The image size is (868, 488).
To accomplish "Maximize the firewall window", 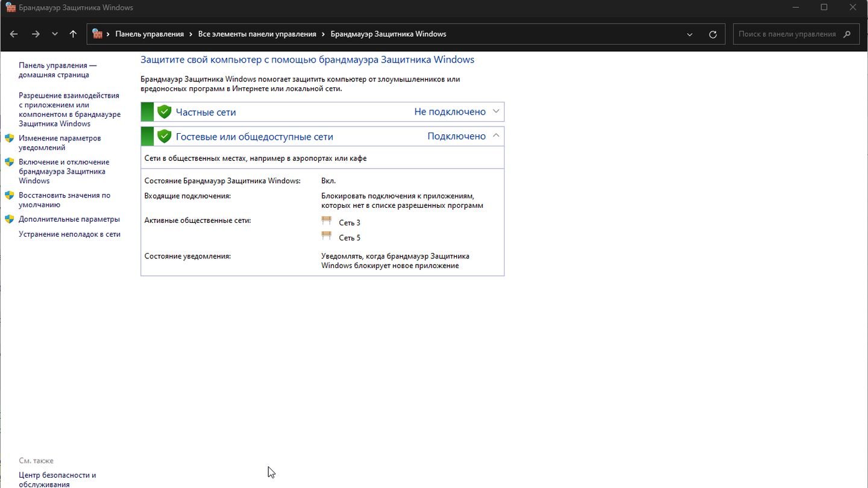I will (x=824, y=7).
